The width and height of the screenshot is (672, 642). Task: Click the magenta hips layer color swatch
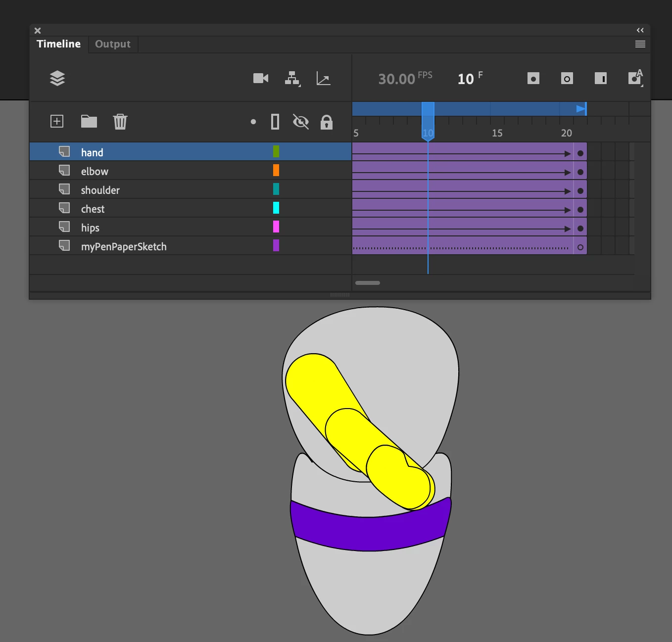point(276,227)
